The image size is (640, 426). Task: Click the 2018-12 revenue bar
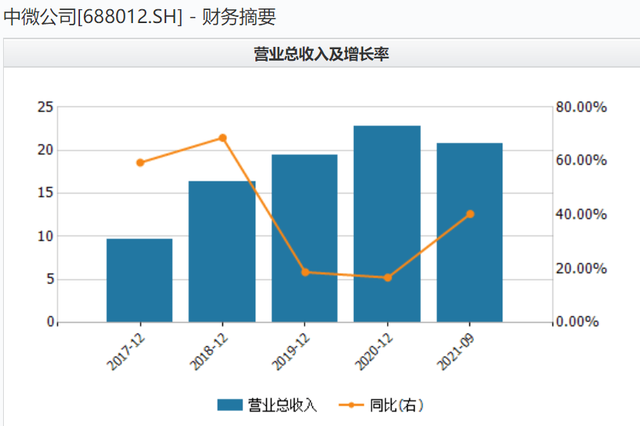(222, 251)
